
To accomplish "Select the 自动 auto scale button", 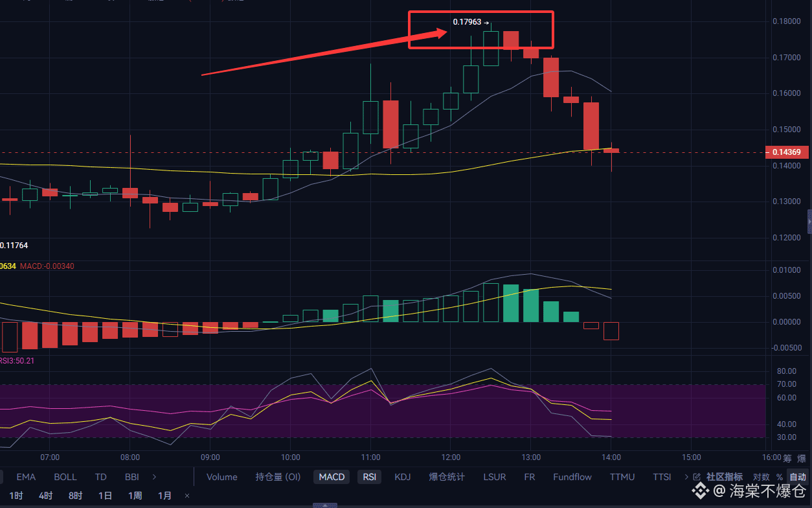I will click(798, 477).
